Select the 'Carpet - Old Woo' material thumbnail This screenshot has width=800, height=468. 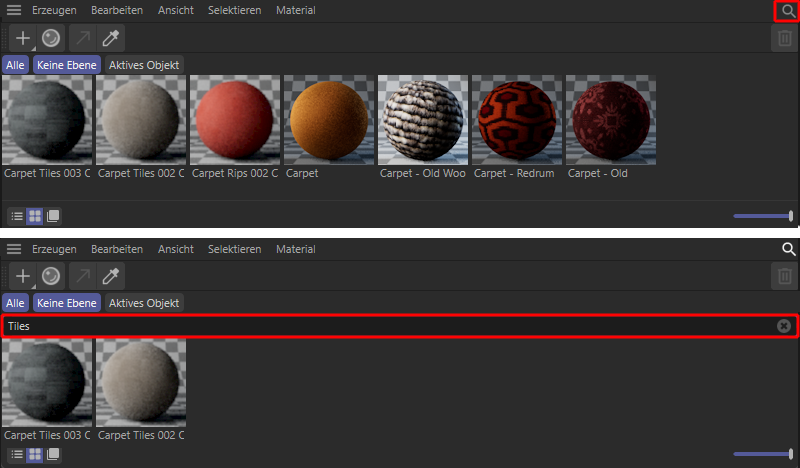[x=422, y=121]
